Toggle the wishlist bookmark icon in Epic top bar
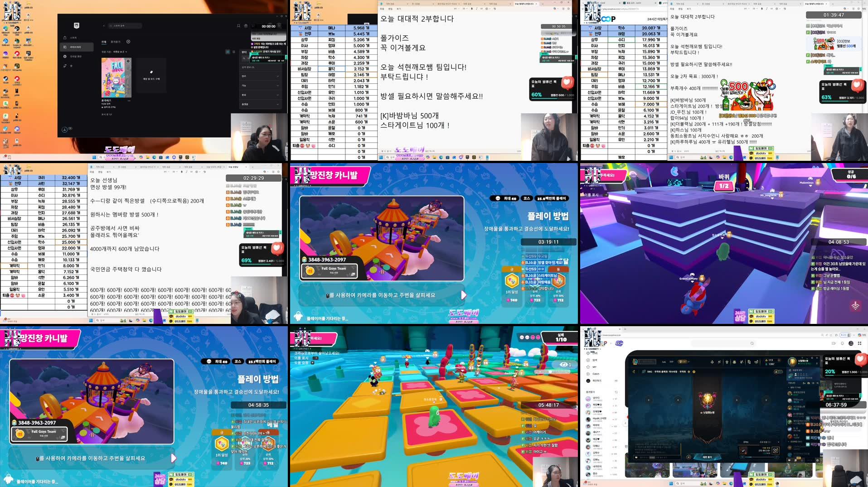This screenshot has height=487, width=868. (238, 26)
